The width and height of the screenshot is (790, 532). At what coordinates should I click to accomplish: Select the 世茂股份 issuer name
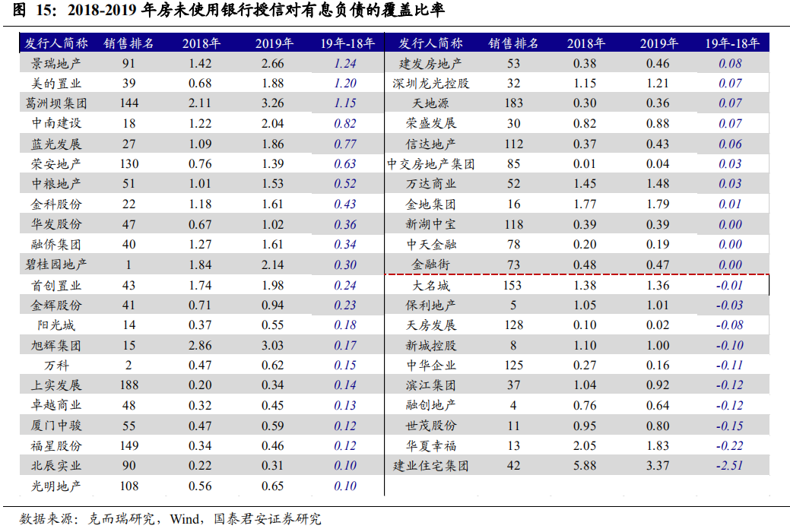coord(431,426)
